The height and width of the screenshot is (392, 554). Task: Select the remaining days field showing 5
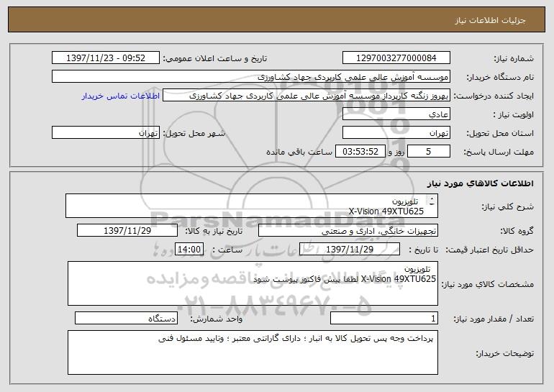coord(429,152)
